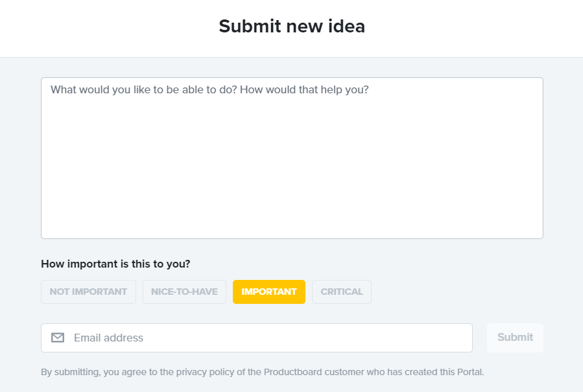Image resolution: width=583 pixels, height=392 pixels.
Task: Click the "Email address" placeholder text
Action: [108, 338]
